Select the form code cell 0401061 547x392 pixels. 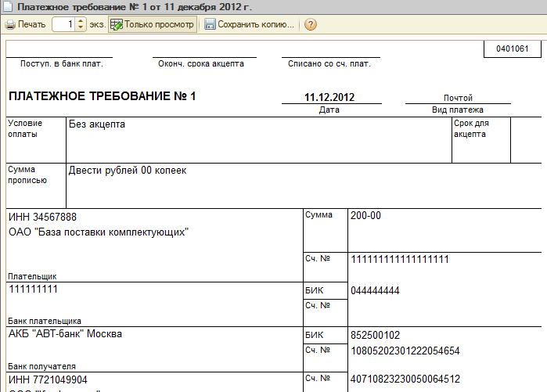tap(513, 49)
